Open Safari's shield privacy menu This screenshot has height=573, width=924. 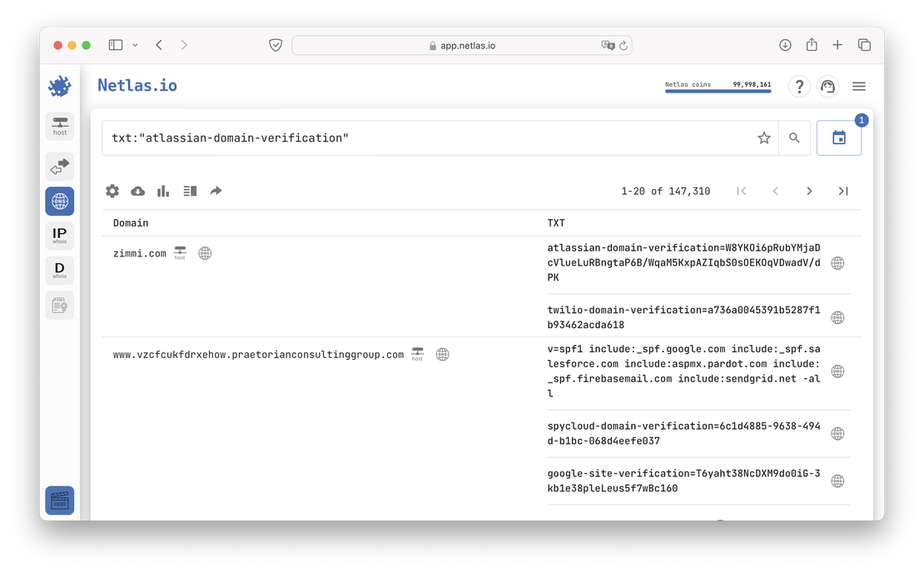[x=276, y=45]
